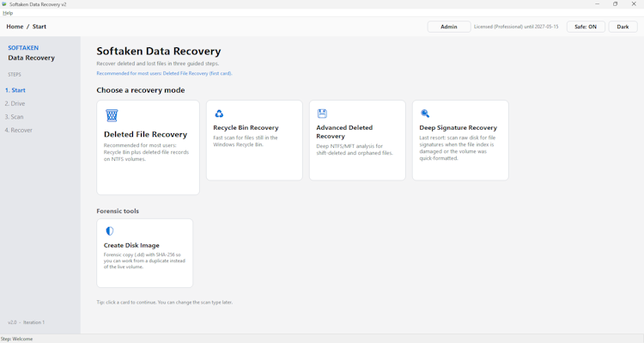Click the 'Last resort: scan raw disk' description
644x343 pixels.
(x=457, y=148)
